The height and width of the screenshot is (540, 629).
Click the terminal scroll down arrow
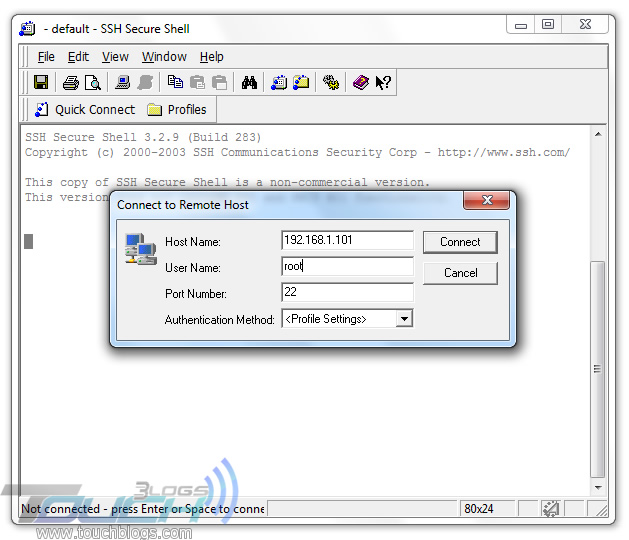coord(598,487)
